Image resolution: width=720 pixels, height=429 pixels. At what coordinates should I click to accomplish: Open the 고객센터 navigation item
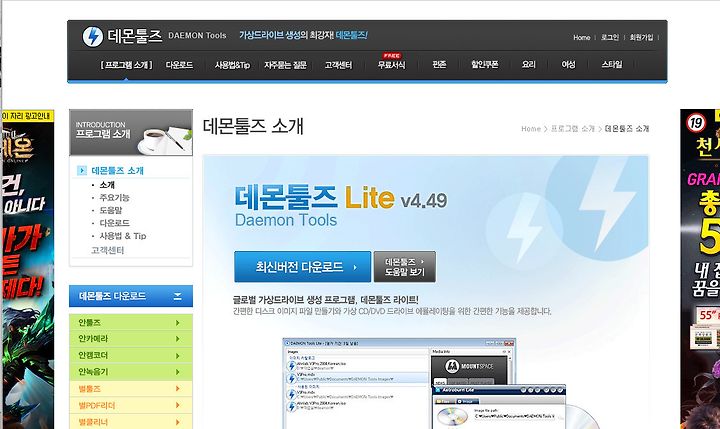pyautogui.click(x=338, y=65)
